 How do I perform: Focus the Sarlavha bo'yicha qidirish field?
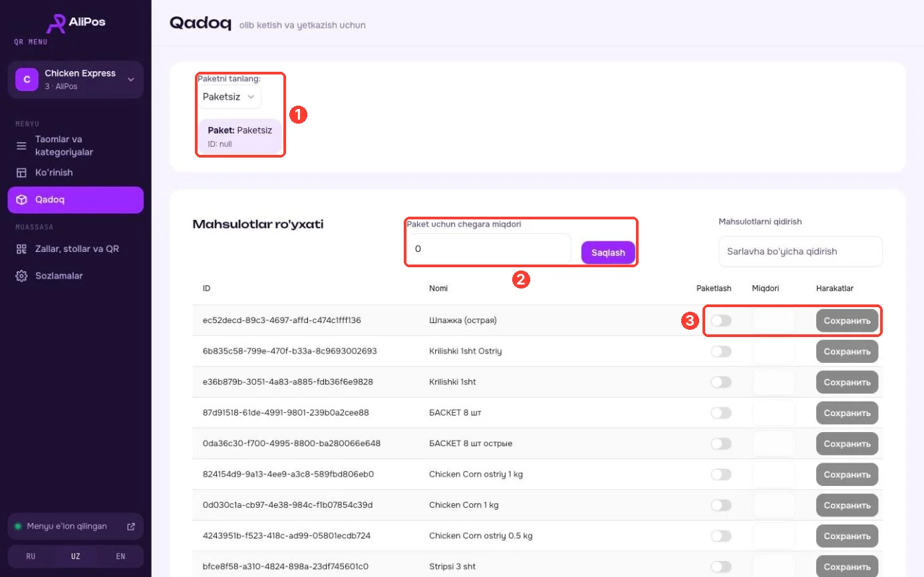(x=800, y=251)
